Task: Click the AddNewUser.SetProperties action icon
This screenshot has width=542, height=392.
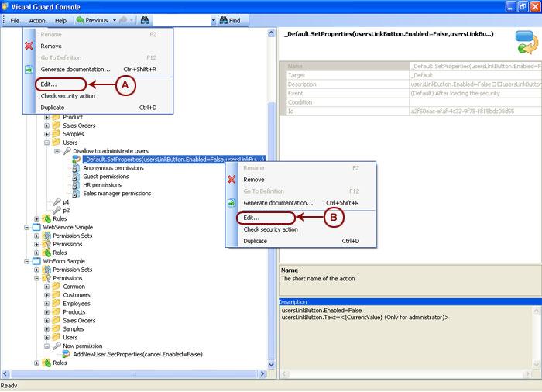Action: click(x=66, y=354)
